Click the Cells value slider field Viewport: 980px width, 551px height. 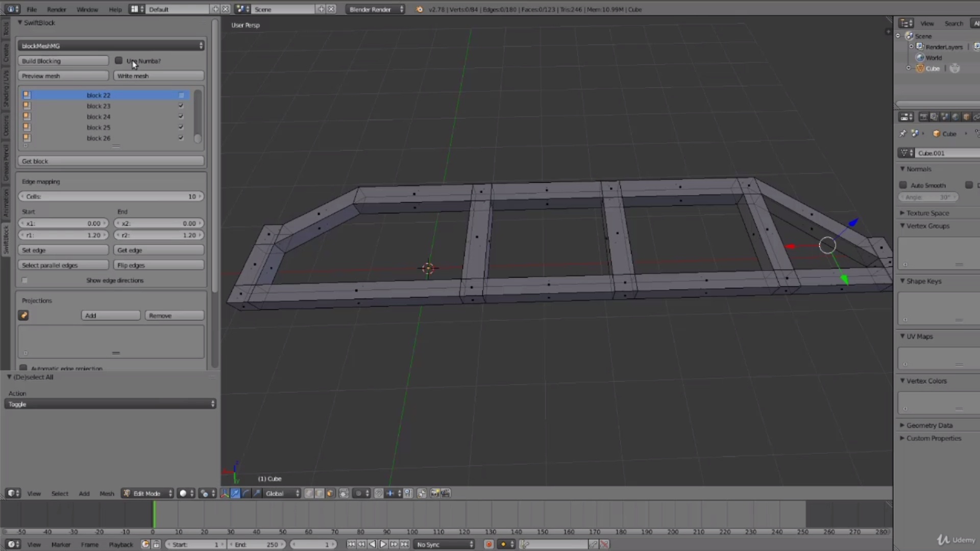pos(111,196)
